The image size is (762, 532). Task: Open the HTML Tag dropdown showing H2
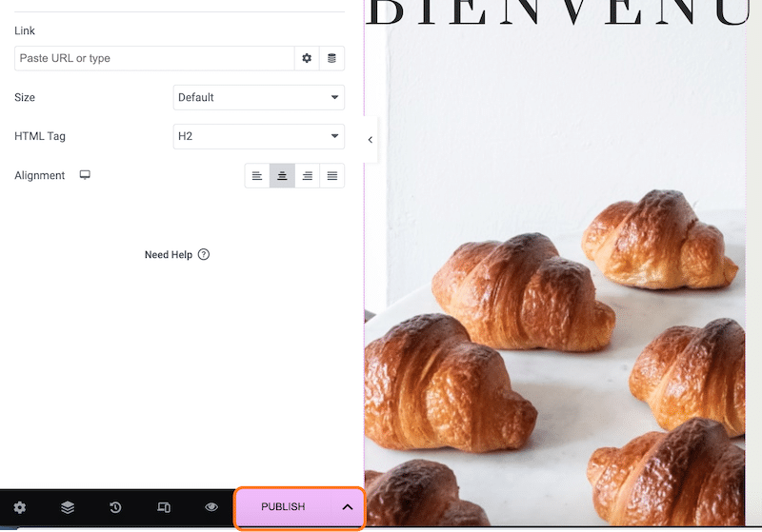pos(258,136)
